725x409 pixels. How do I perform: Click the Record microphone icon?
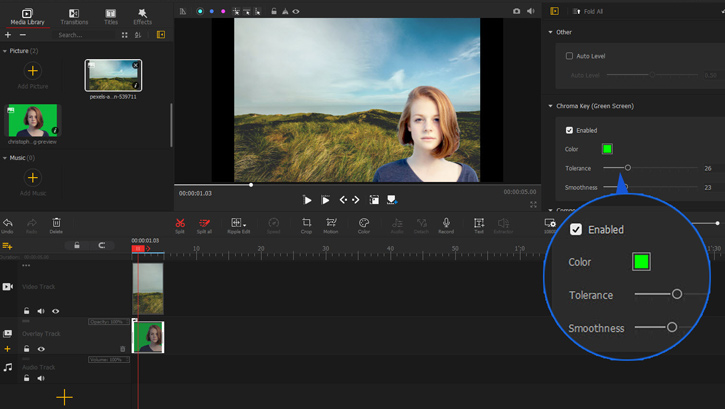[x=446, y=223]
